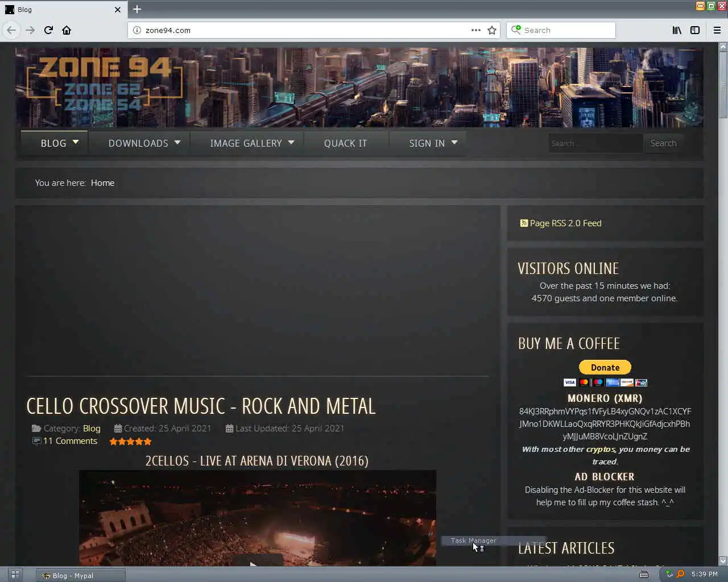Open the Page RSS 2.0 Feed link
Screen dimensions: 728x582
tap(565, 223)
